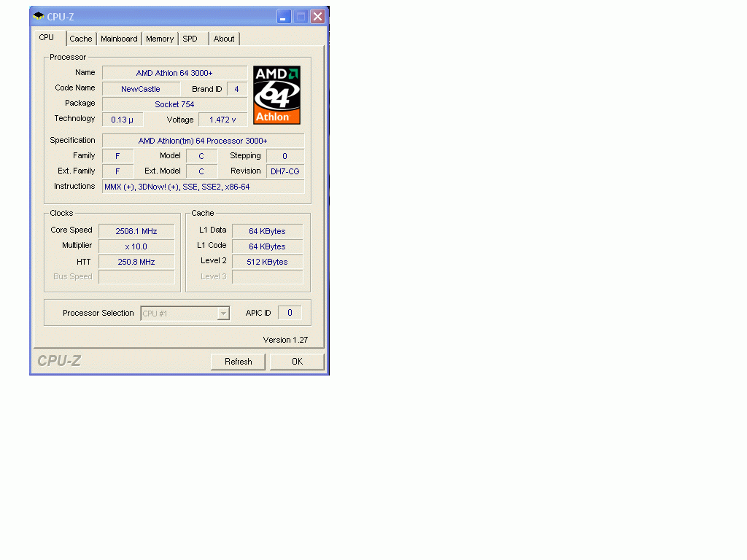Click the empty Bus Speed field
Image resolution: width=747 pixels, height=560 pixels.
point(136,276)
